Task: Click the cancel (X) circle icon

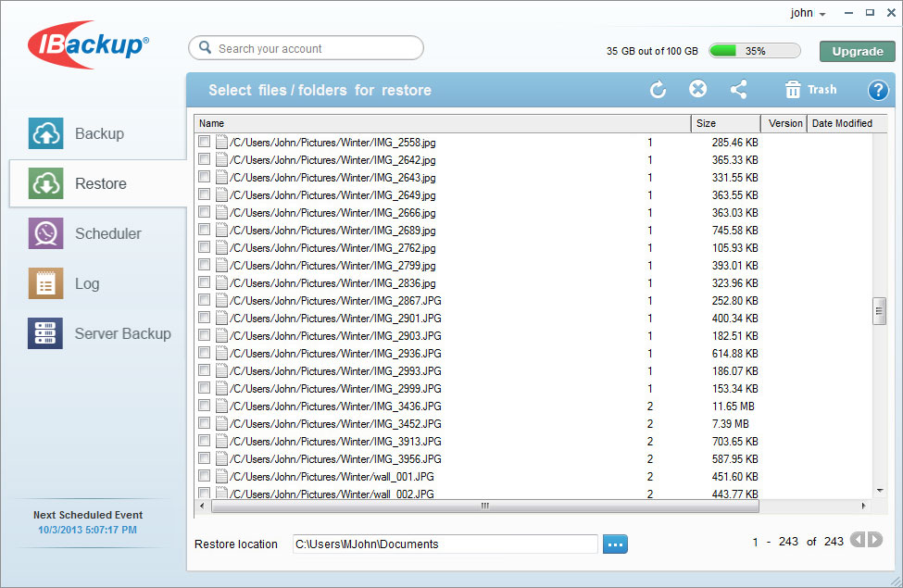Action: point(698,89)
